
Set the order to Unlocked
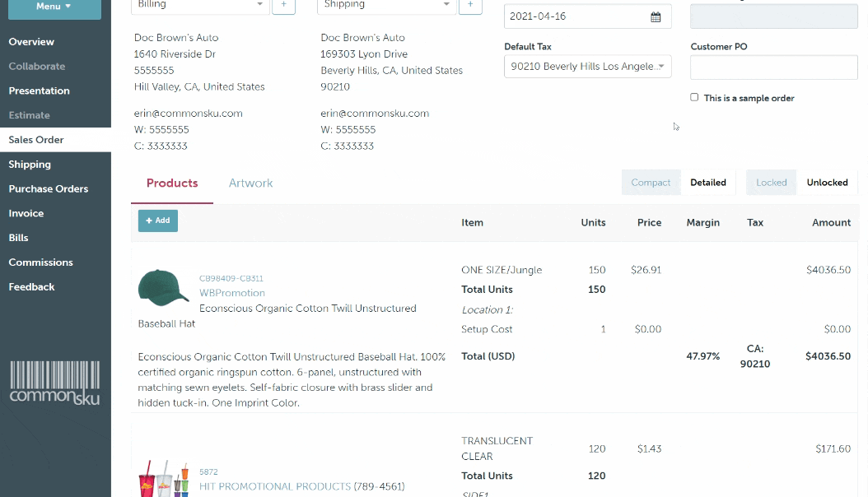pos(827,183)
